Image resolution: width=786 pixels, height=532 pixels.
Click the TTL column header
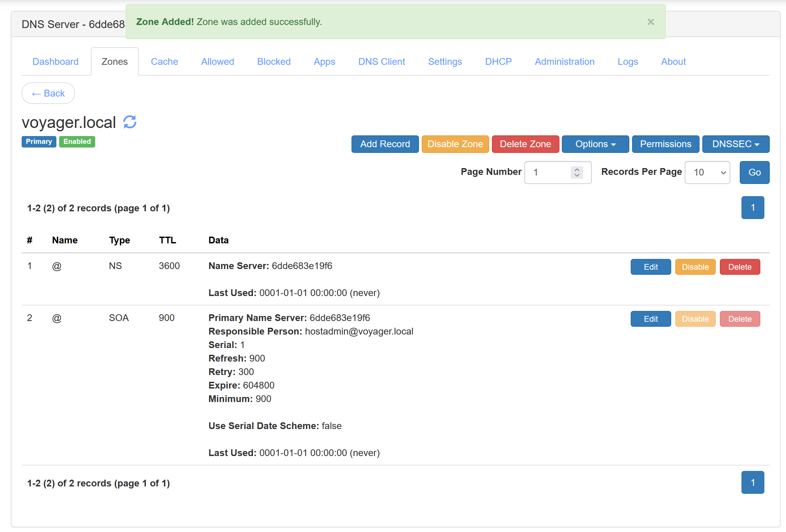tap(167, 240)
